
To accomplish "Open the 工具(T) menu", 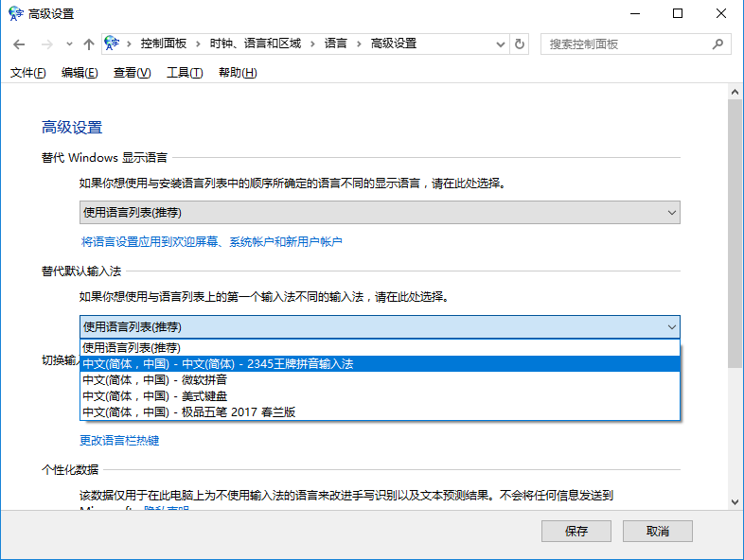I will coord(185,73).
